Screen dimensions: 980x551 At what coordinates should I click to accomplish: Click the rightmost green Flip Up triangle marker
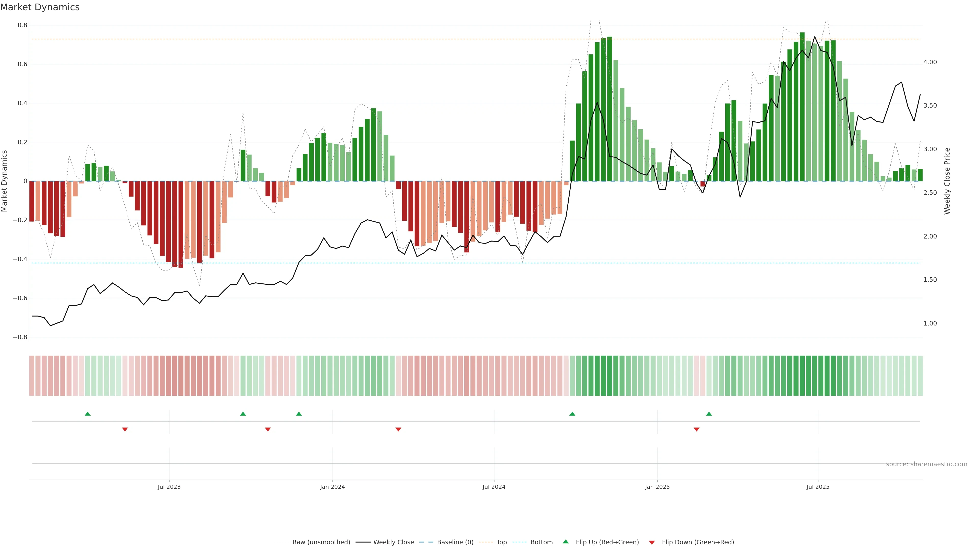tap(709, 414)
